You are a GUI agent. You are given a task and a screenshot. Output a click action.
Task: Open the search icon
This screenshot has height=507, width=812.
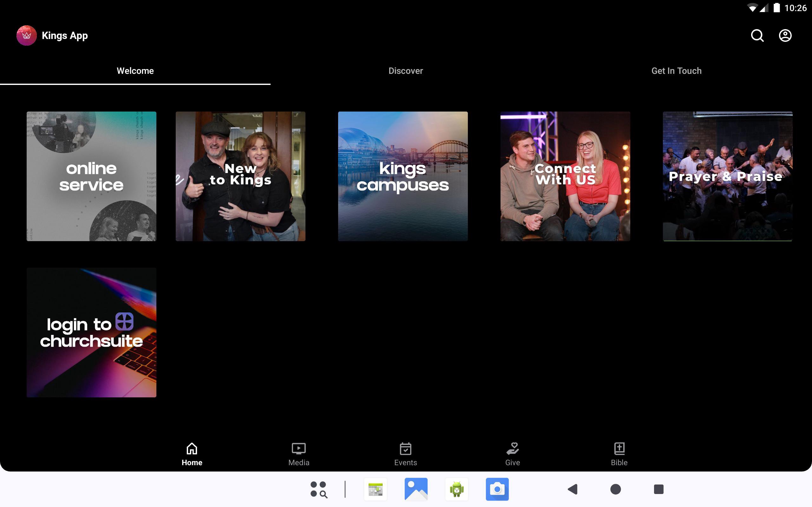tap(757, 35)
